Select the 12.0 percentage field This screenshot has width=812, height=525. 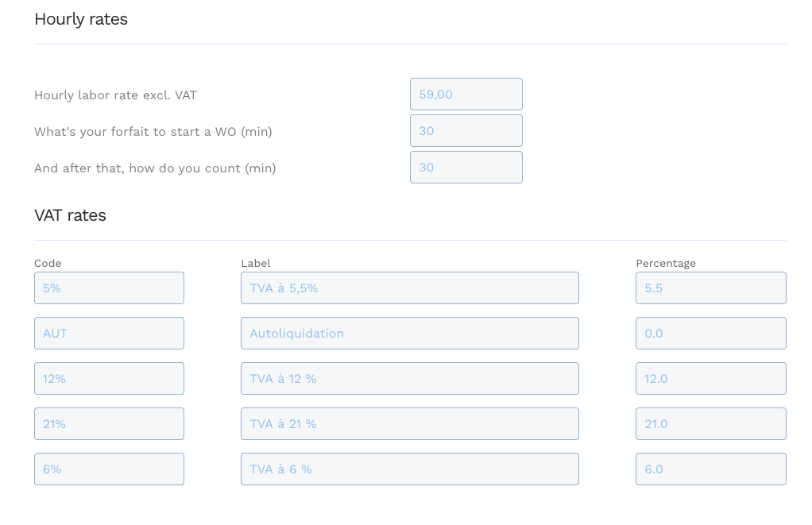click(x=710, y=378)
